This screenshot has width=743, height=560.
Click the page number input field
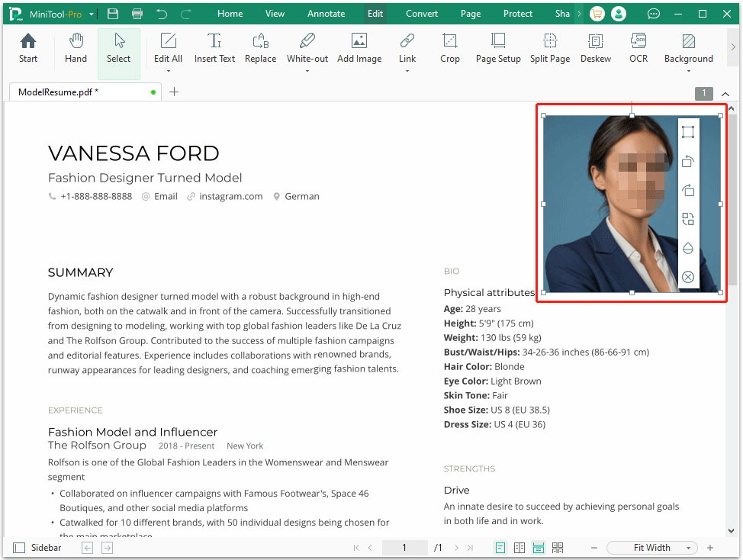pos(404,547)
